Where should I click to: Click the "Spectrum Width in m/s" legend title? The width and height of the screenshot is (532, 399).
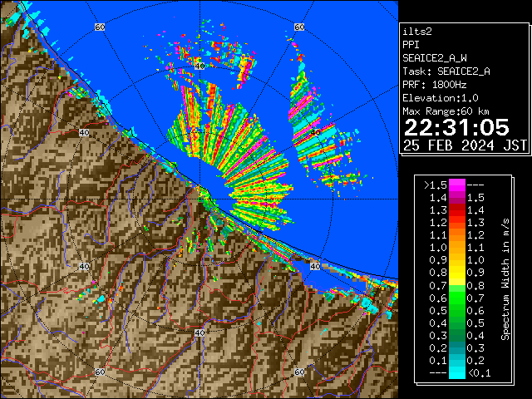tap(505, 279)
